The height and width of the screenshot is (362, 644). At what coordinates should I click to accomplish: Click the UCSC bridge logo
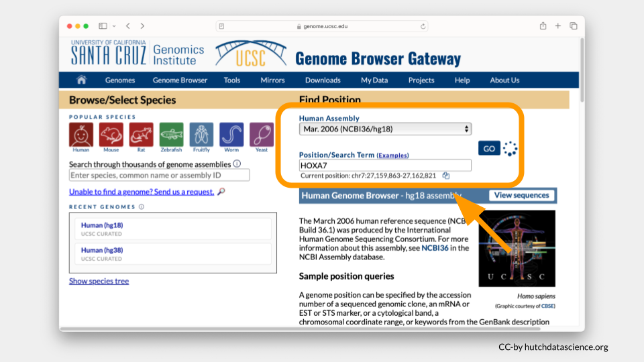click(x=251, y=54)
